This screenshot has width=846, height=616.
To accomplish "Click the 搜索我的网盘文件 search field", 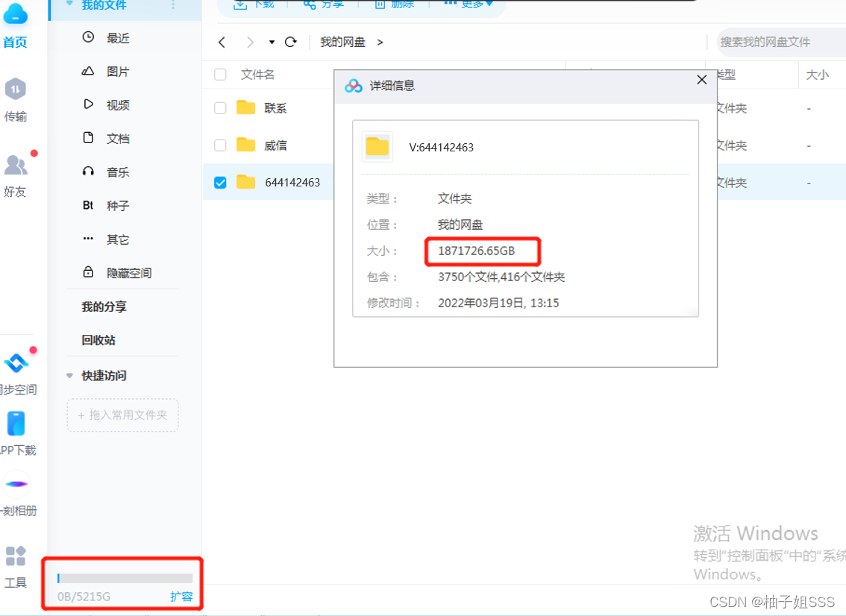I will point(782,42).
